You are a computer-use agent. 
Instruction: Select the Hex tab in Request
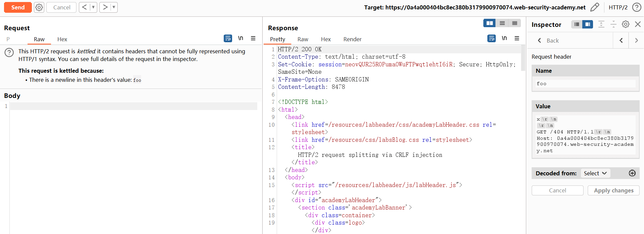coord(62,39)
